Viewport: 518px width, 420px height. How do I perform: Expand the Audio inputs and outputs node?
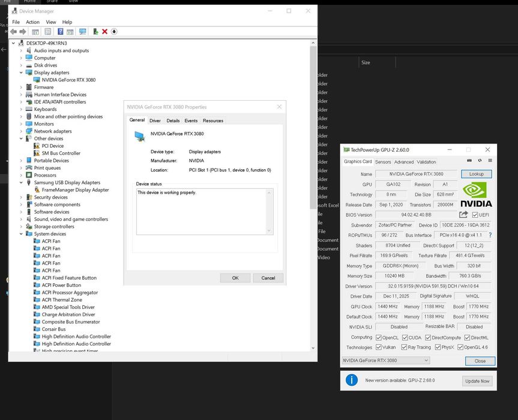pos(21,50)
